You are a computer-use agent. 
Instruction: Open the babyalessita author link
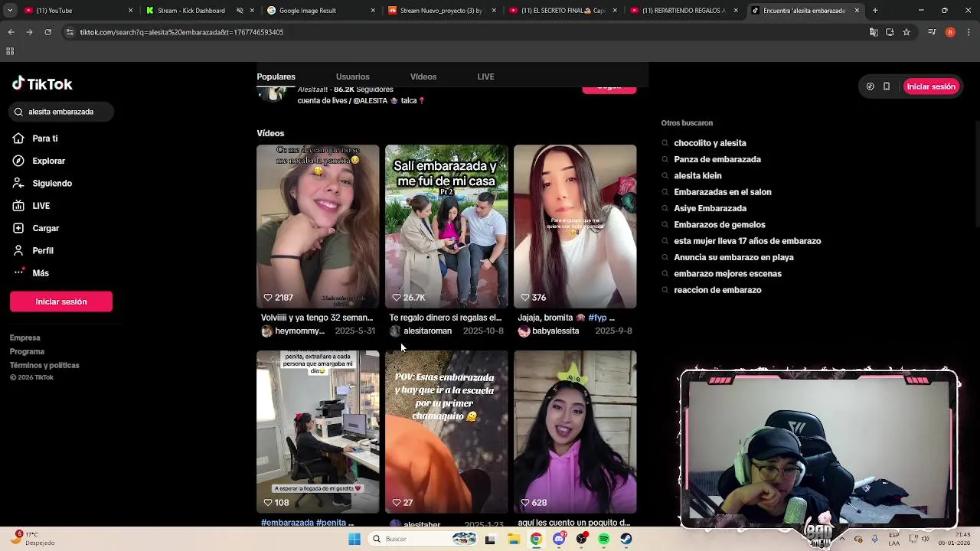pyautogui.click(x=555, y=331)
